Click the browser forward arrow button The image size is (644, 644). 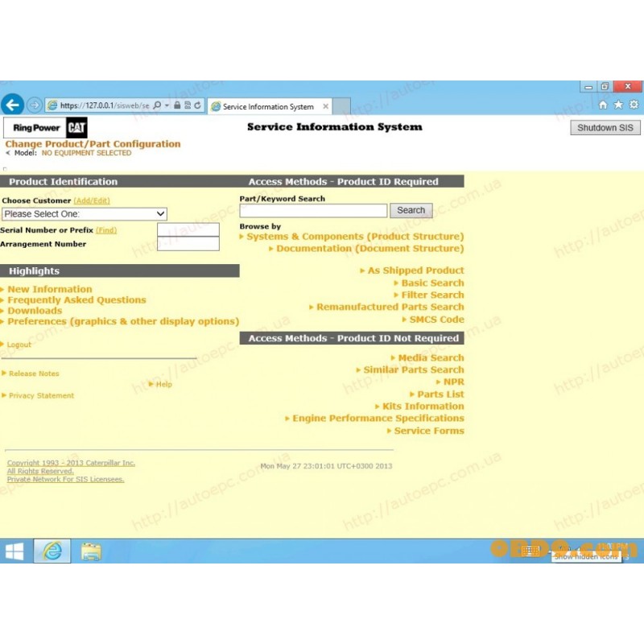(35, 105)
